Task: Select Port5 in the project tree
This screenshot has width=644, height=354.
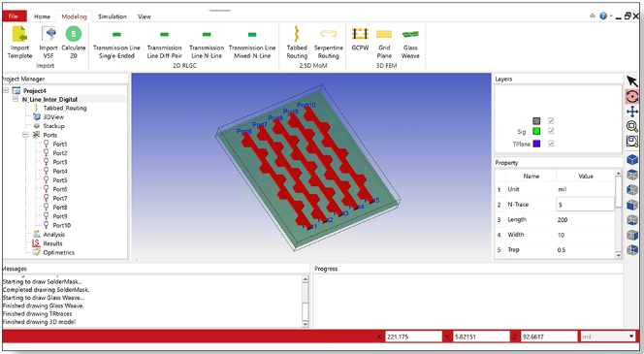Action: click(x=59, y=180)
